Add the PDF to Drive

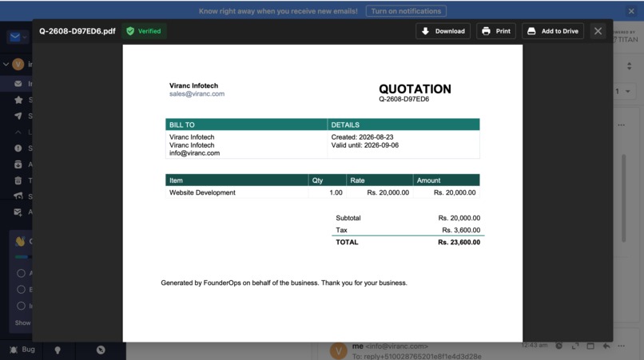pyautogui.click(x=552, y=31)
